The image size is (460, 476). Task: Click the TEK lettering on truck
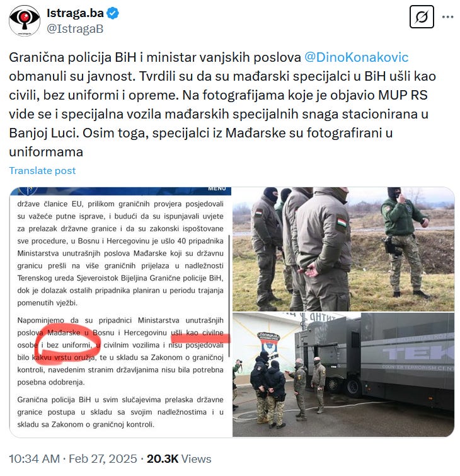[x=418, y=353]
